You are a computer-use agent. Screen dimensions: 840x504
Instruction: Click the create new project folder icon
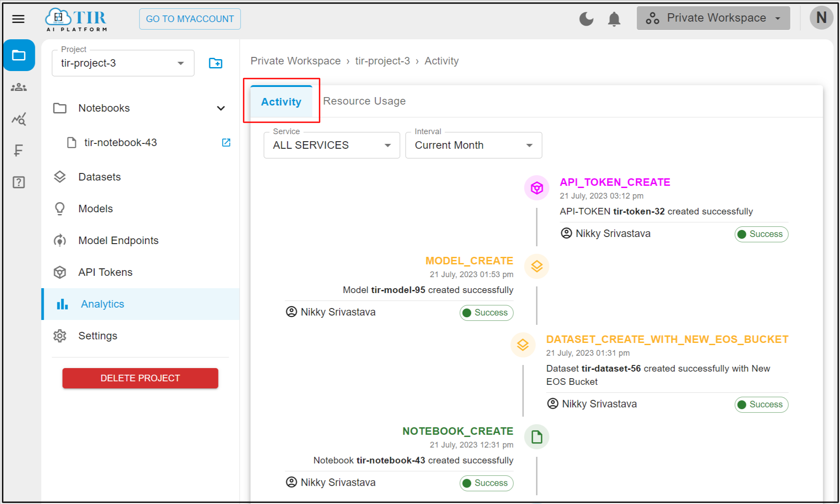pos(215,63)
